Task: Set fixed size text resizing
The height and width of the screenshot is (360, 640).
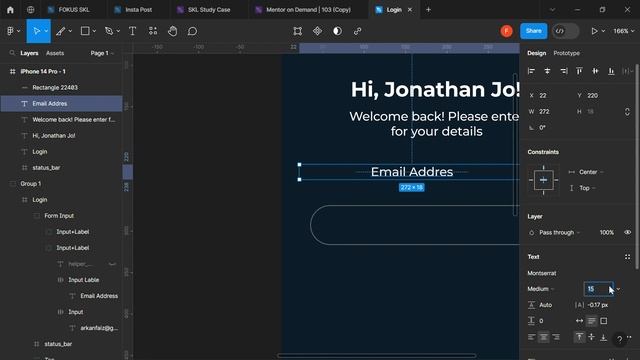Action: (603, 321)
